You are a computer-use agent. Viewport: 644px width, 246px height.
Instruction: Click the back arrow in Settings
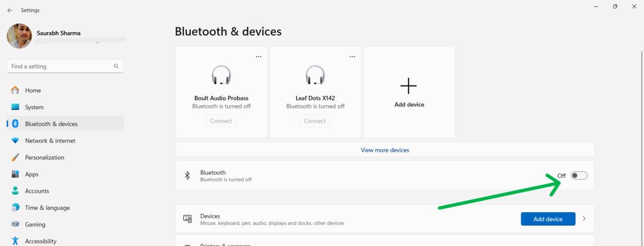(x=10, y=10)
